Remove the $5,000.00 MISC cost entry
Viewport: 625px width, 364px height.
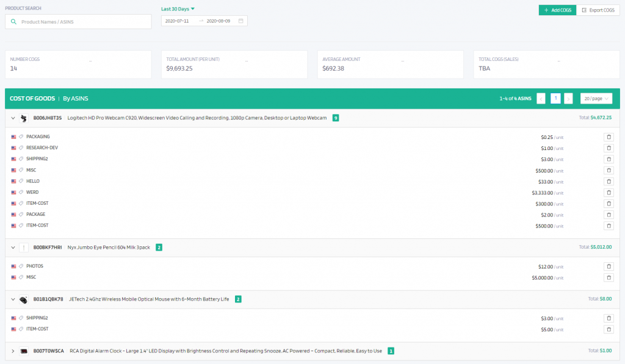[x=609, y=277]
